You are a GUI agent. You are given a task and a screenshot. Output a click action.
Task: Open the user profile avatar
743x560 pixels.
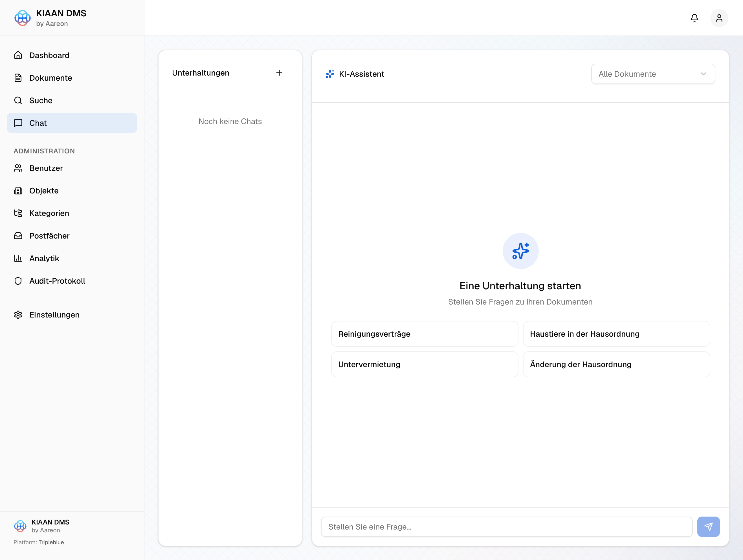point(719,18)
